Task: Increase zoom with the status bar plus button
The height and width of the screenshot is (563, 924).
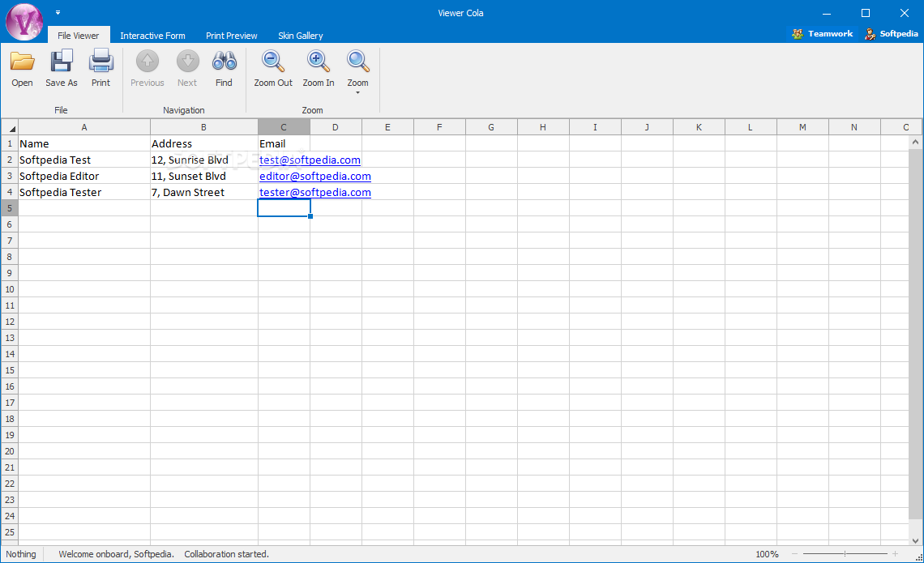Action: coord(895,553)
